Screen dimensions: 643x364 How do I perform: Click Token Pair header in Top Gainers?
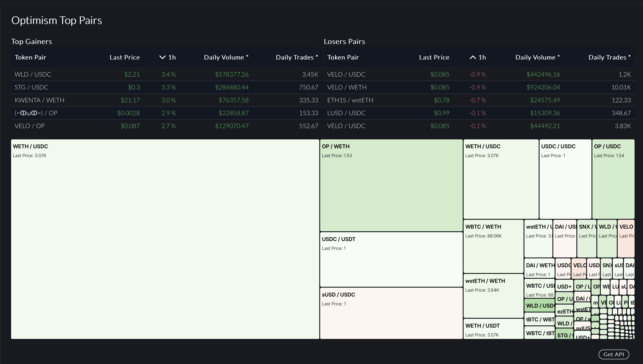click(30, 57)
